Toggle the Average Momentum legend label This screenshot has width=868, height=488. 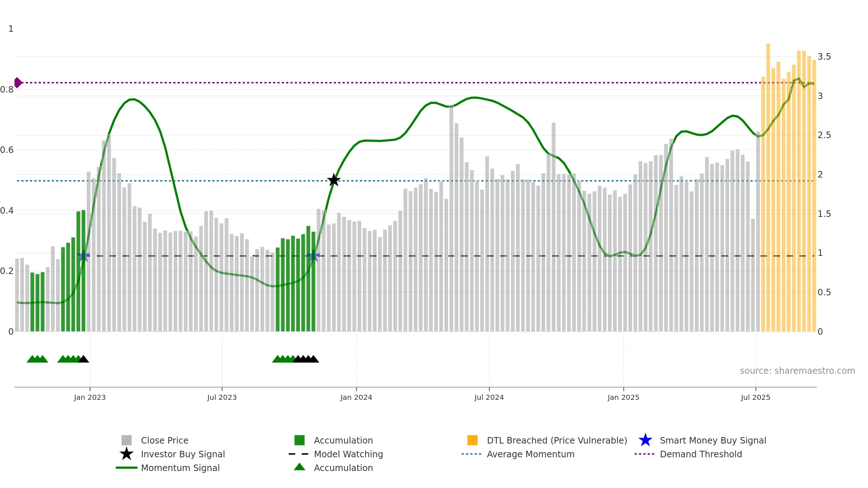click(x=531, y=454)
